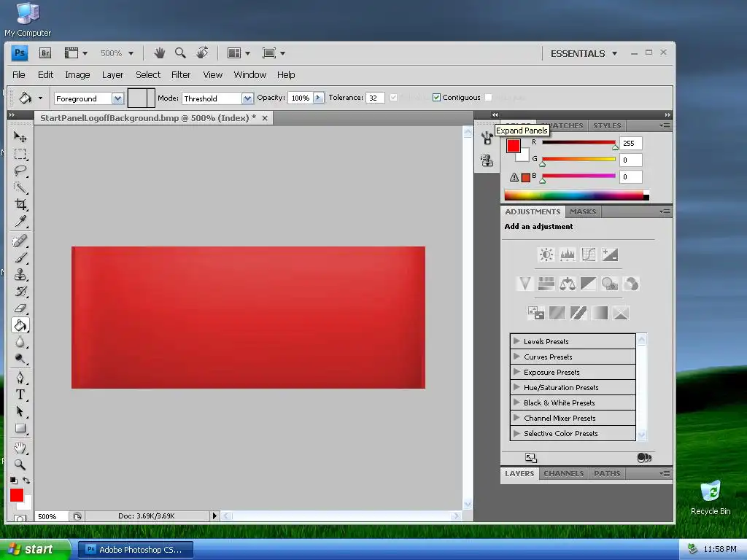Open the Windows start menu

[35, 549]
